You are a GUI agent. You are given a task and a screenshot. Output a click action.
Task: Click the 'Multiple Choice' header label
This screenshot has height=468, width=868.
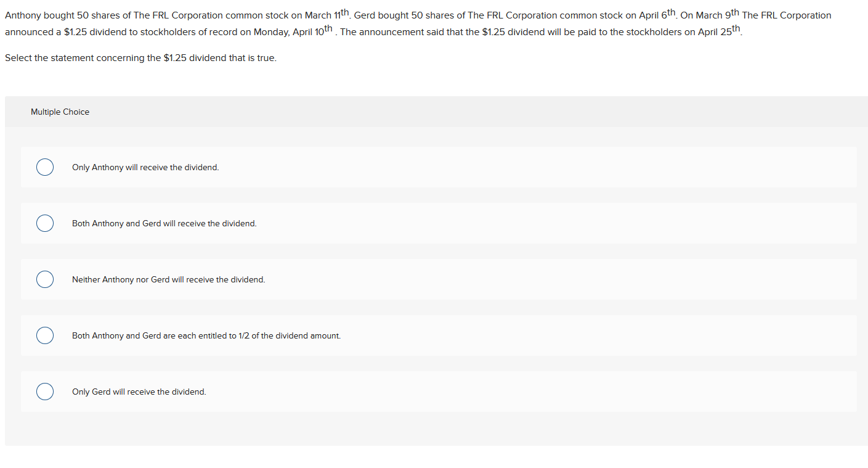[x=60, y=112]
